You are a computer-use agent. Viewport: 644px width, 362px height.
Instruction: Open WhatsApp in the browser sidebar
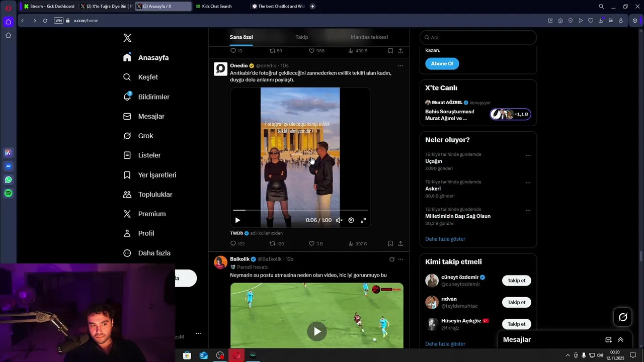point(9,179)
